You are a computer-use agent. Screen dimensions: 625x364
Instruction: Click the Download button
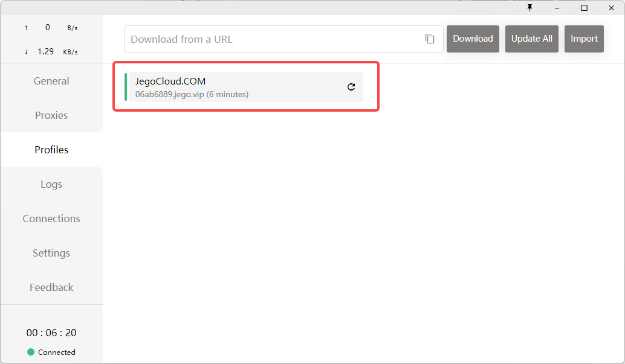[x=473, y=39]
